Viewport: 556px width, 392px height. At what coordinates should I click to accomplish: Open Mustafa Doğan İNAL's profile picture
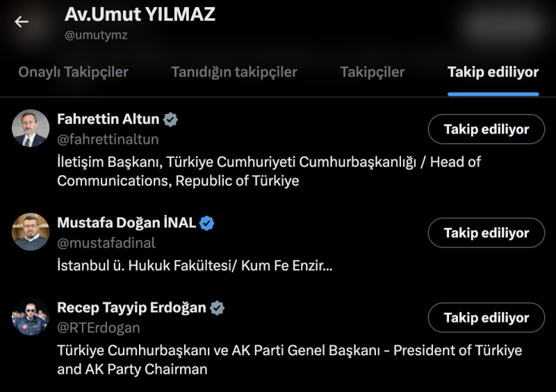point(31,232)
